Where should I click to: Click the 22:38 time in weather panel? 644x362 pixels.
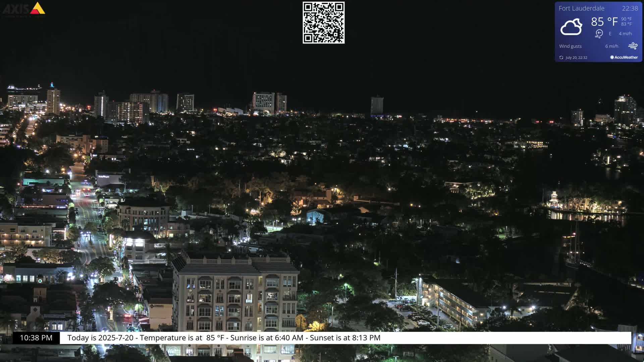(631, 8)
